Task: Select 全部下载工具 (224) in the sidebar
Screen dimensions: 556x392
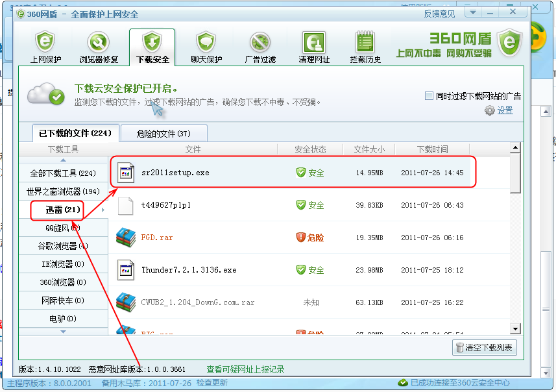Action: tap(63, 173)
